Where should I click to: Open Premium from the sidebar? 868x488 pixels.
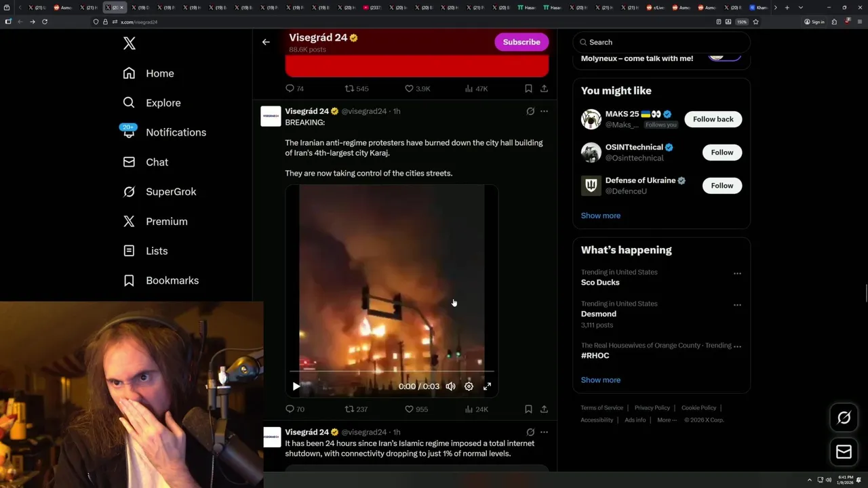pyautogui.click(x=155, y=222)
